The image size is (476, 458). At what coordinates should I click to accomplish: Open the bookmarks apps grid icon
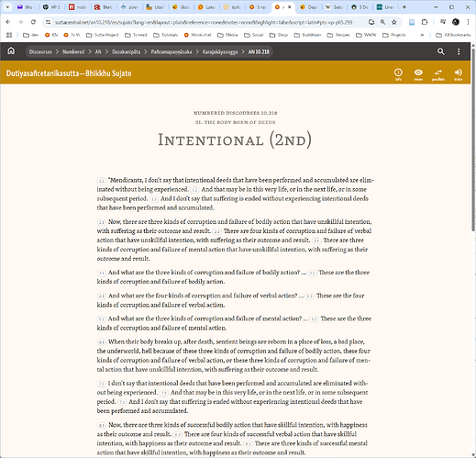click(x=9, y=35)
